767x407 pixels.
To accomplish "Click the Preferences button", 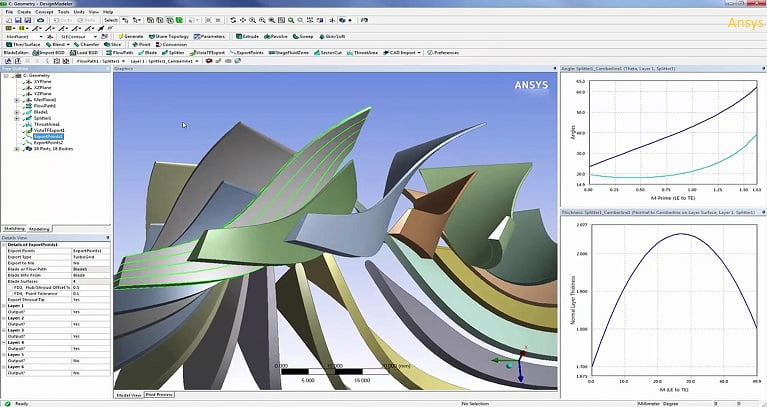I will click(x=443, y=52).
